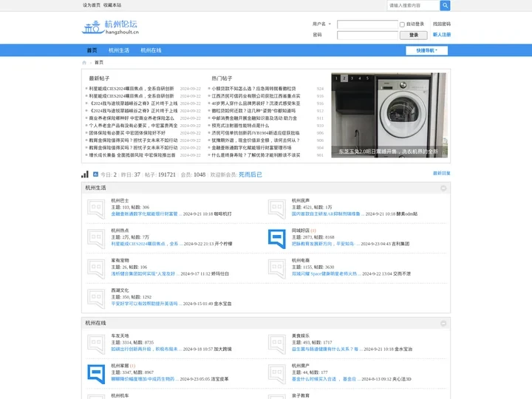Click the search magnifier button
Viewport: 532px width, 399px height.
point(445,5)
